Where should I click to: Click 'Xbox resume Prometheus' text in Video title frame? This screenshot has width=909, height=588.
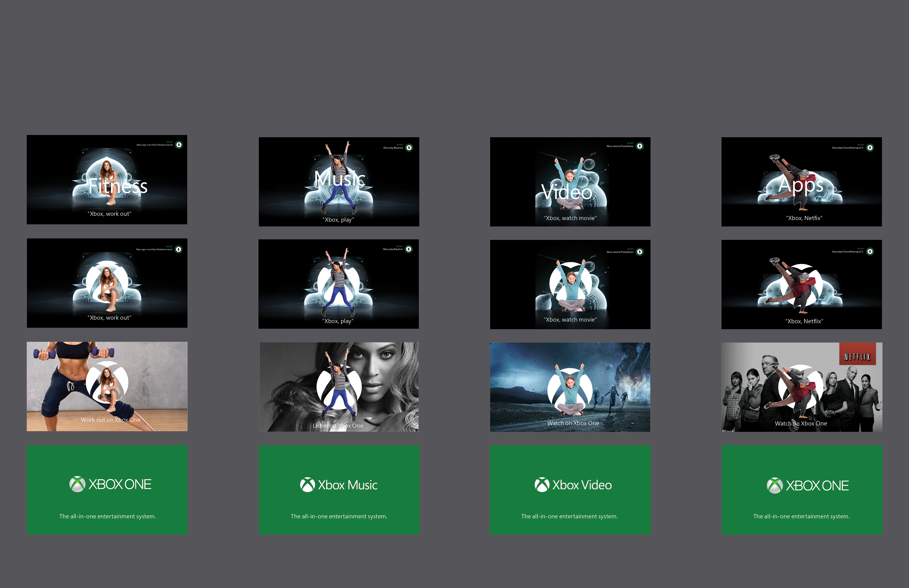pyautogui.click(x=620, y=146)
